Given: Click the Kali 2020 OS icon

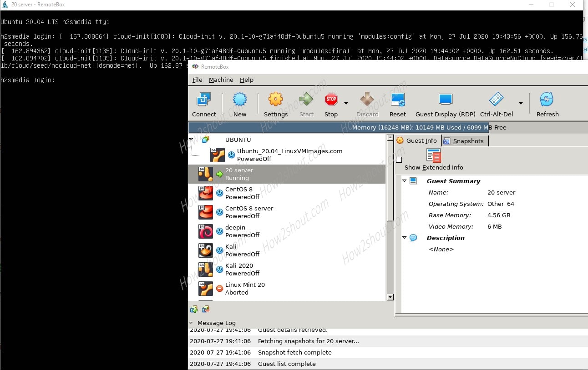Looking at the screenshot, I should [206, 270].
